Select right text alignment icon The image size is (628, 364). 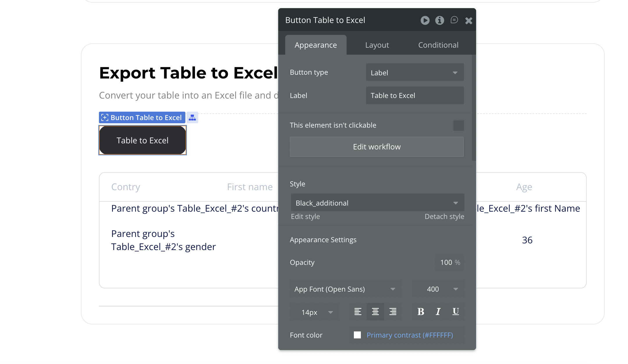pos(393,312)
